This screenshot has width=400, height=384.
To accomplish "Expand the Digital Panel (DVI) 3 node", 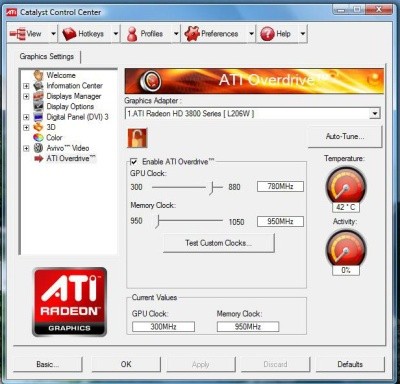I will click(x=26, y=117).
